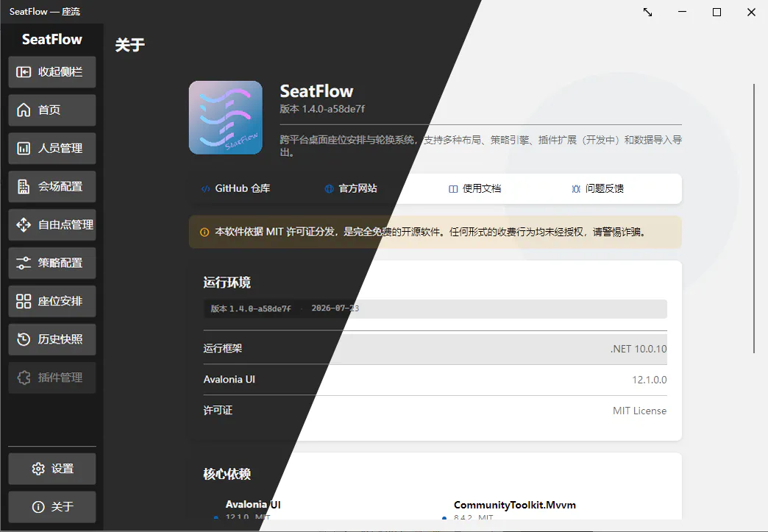This screenshot has width=768, height=532.
Task: Open 会场配置 venue configuration
Action: (x=52, y=187)
